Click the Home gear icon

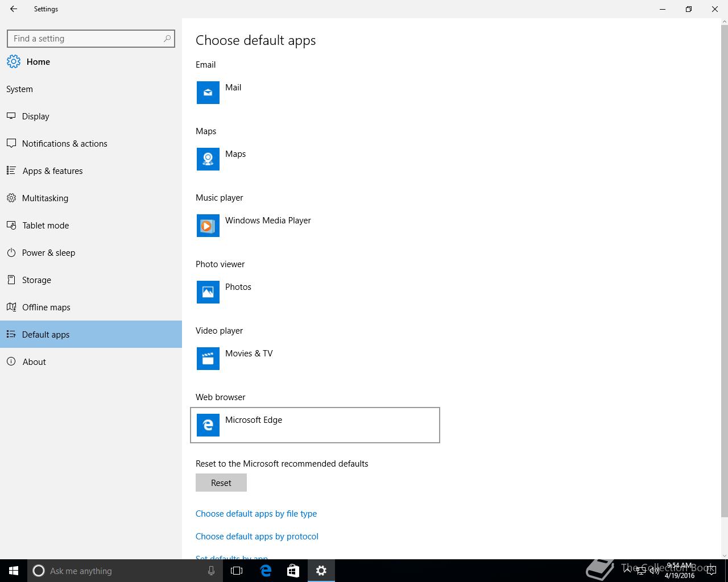point(14,61)
